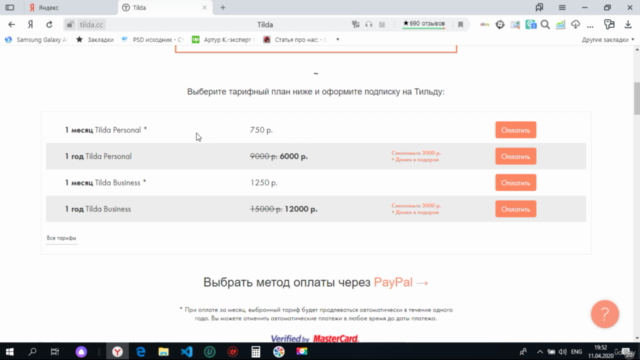Open File Explorer from taskbar
Viewport: 640px width, 360px height.
click(x=164, y=351)
